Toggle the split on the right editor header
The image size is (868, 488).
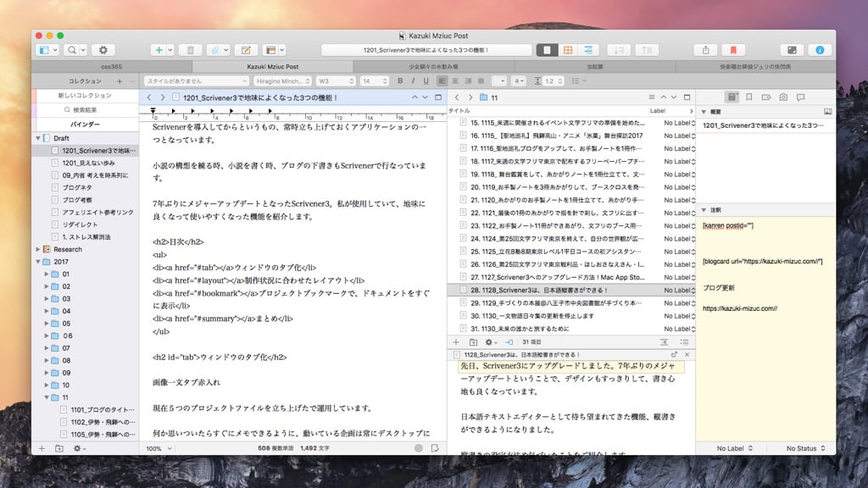tap(687, 97)
